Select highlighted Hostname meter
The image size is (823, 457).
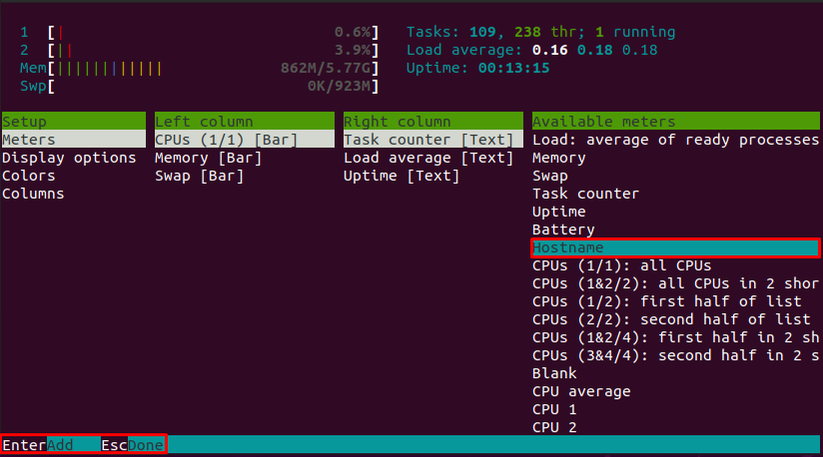676,248
